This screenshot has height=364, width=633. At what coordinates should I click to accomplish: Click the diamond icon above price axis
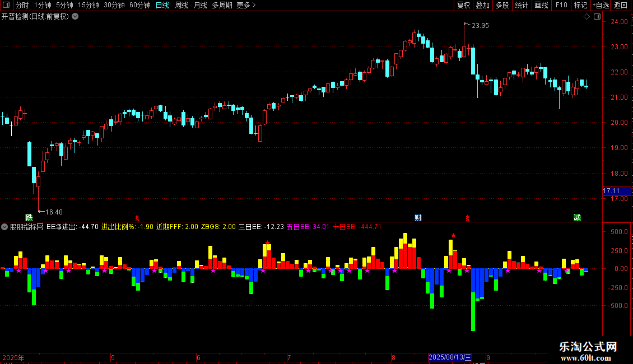587,17
